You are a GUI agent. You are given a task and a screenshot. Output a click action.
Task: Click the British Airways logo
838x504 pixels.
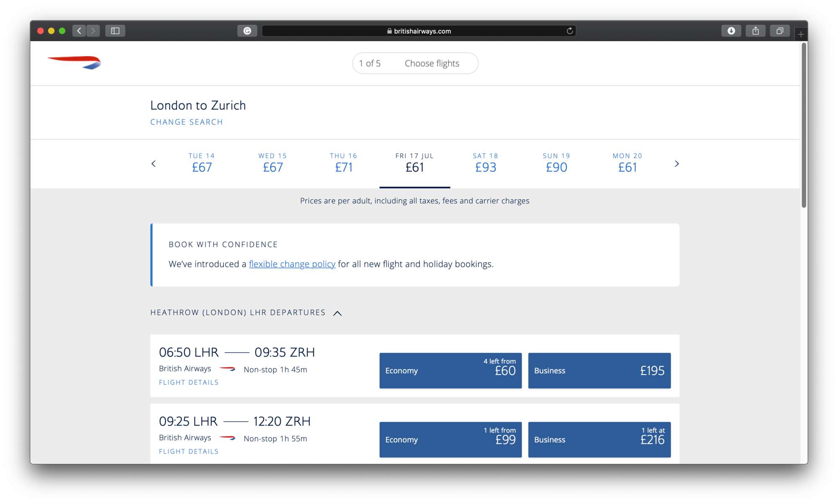coord(75,62)
